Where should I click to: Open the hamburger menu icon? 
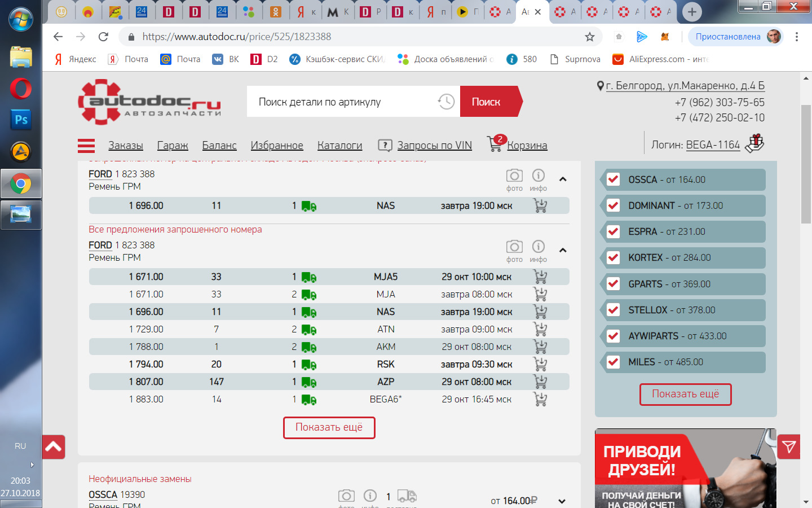[x=86, y=146]
